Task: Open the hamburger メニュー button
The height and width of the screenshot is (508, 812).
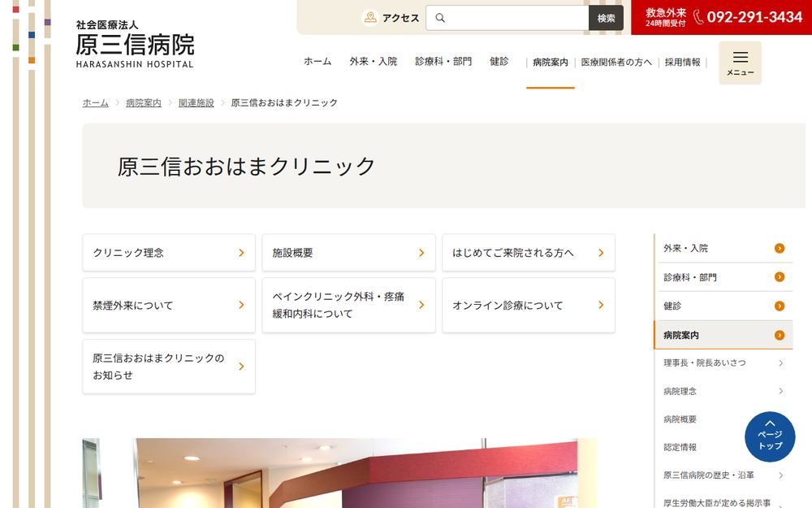Action: point(740,63)
